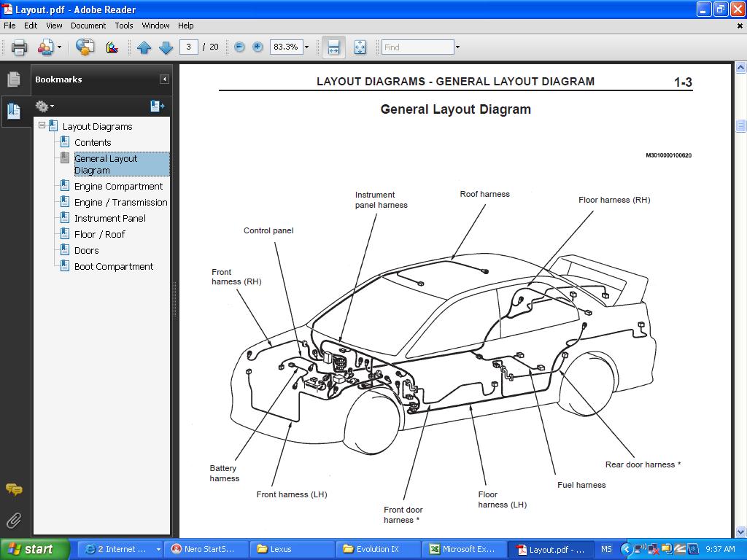Viewport: 747px width, 560px height.
Task: Open the Engine Compartment bookmark
Action: click(118, 186)
